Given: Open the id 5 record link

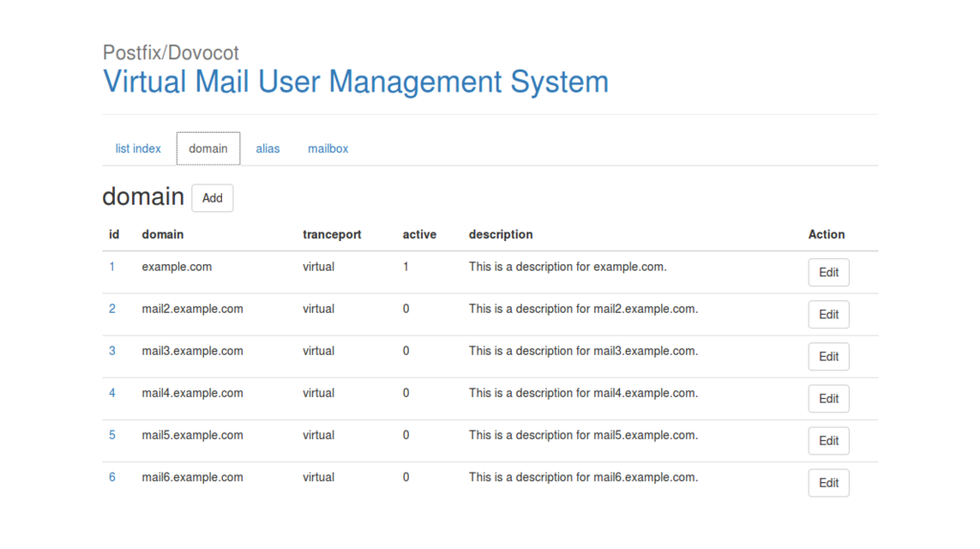Looking at the screenshot, I should [112, 435].
